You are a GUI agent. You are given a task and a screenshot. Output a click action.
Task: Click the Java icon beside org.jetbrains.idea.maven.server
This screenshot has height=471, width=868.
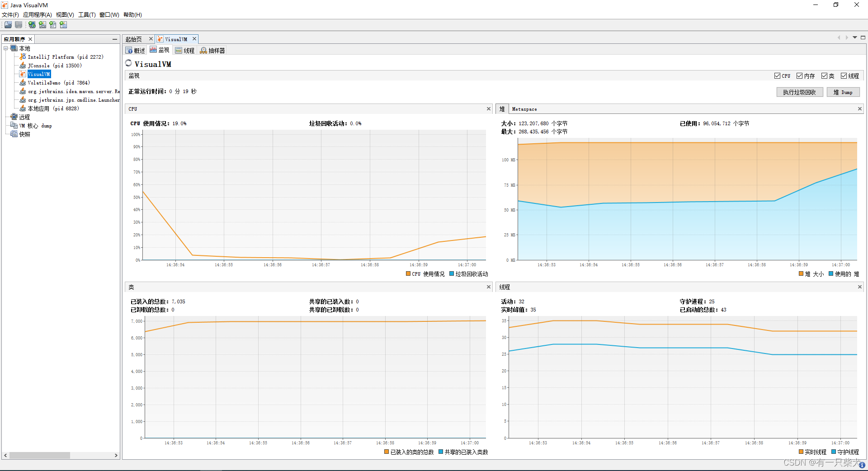23,91
